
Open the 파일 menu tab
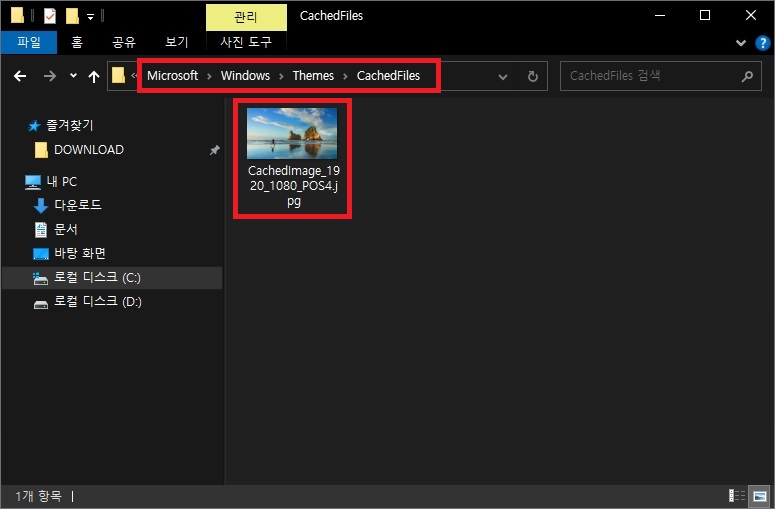[x=29, y=42]
